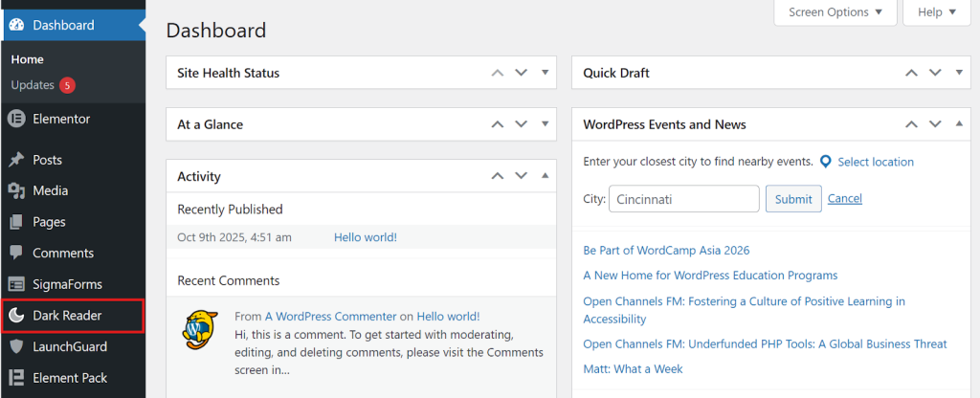Image resolution: width=980 pixels, height=398 pixels.
Task: Click the red Updates count badge
Action: [x=68, y=85]
